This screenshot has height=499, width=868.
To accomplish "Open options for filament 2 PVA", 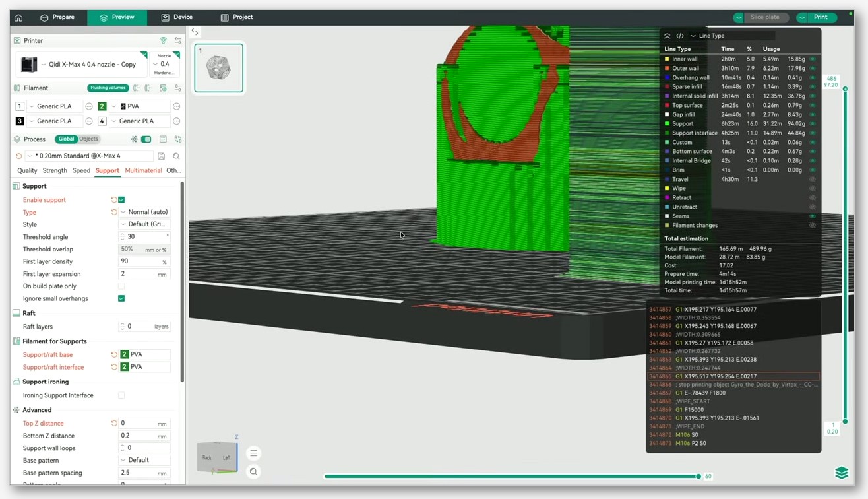I will click(x=176, y=106).
